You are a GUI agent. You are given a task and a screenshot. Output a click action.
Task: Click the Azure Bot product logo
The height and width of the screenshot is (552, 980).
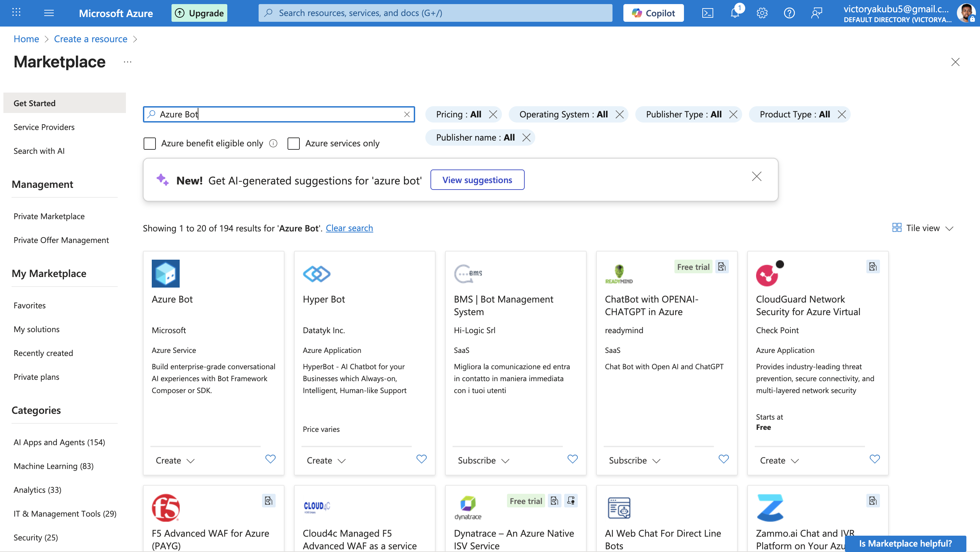[x=165, y=274]
